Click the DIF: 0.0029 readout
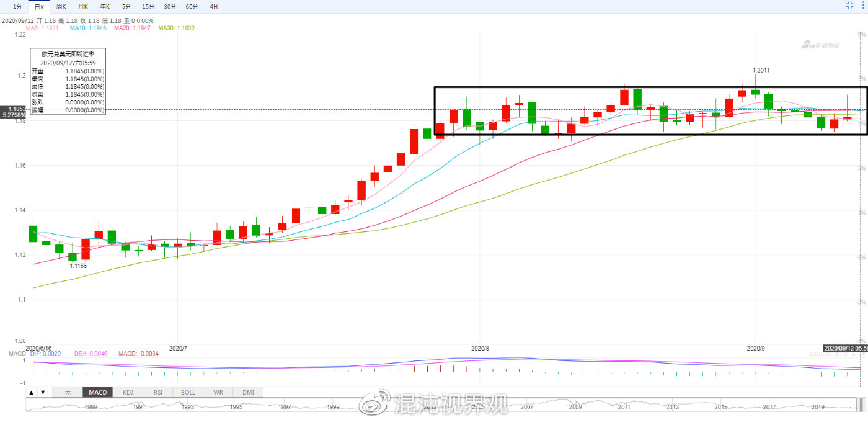This screenshot has height=425, width=868. (45, 353)
